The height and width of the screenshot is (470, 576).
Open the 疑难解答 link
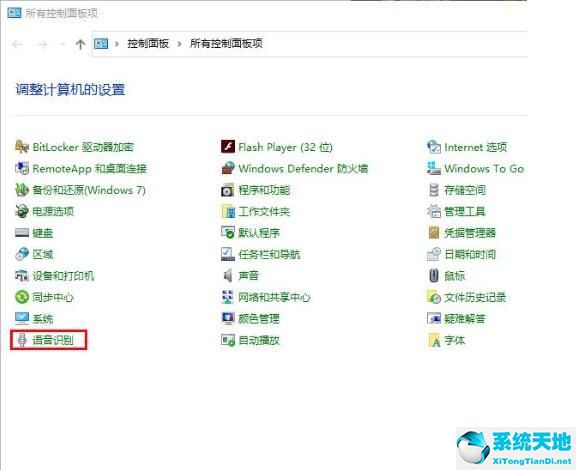click(465, 319)
